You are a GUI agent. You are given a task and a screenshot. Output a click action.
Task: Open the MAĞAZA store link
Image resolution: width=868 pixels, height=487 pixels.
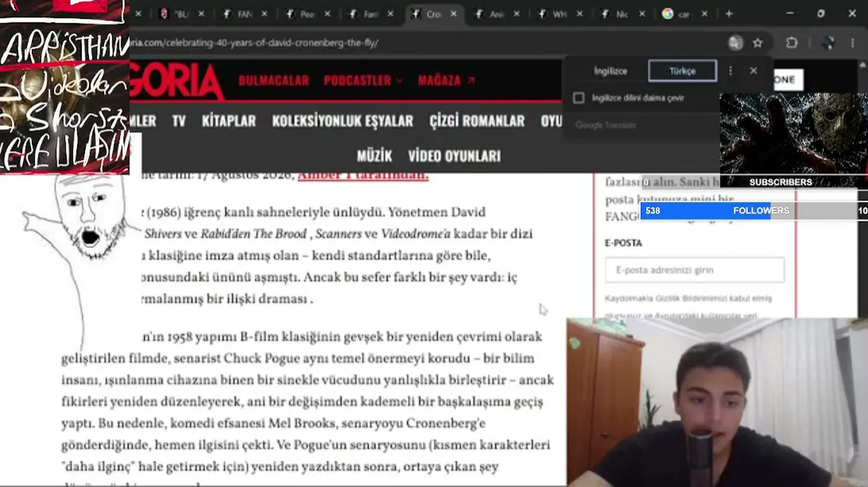[446, 80]
